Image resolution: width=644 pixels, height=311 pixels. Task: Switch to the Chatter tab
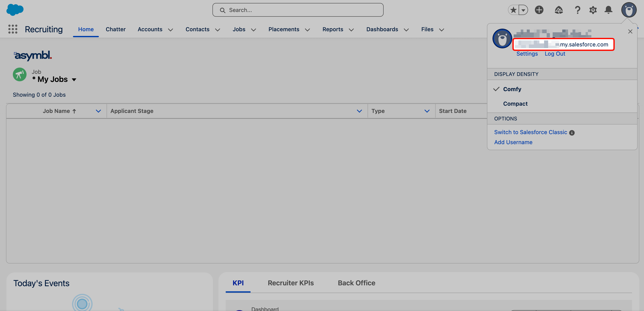116,29
